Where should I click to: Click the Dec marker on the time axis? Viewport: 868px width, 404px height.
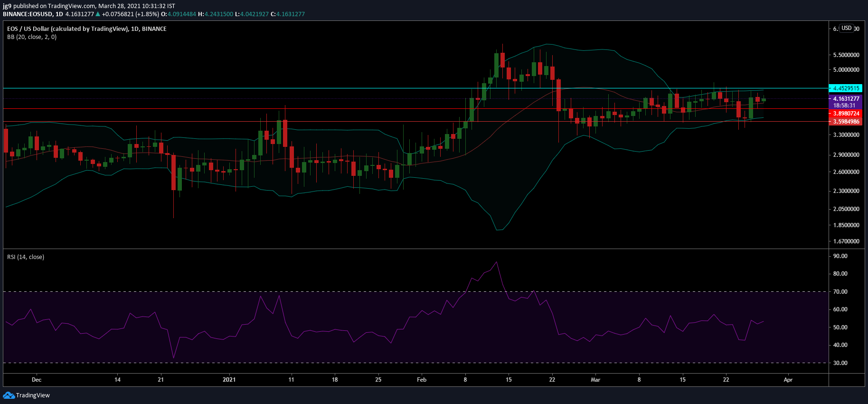point(37,380)
